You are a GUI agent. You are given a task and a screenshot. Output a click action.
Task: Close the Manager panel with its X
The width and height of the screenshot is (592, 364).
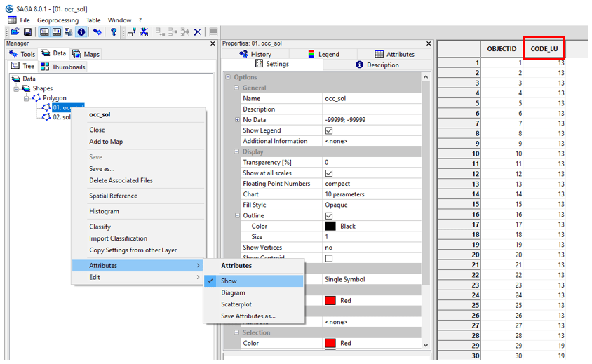click(x=213, y=43)
